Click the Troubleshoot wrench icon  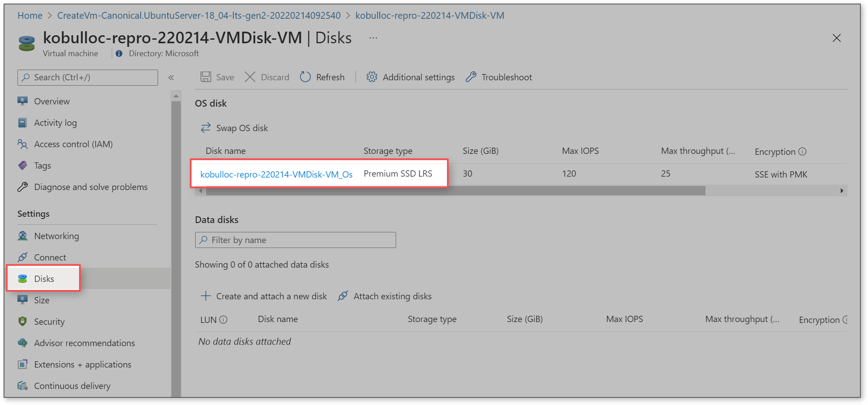tap(471, 77)
